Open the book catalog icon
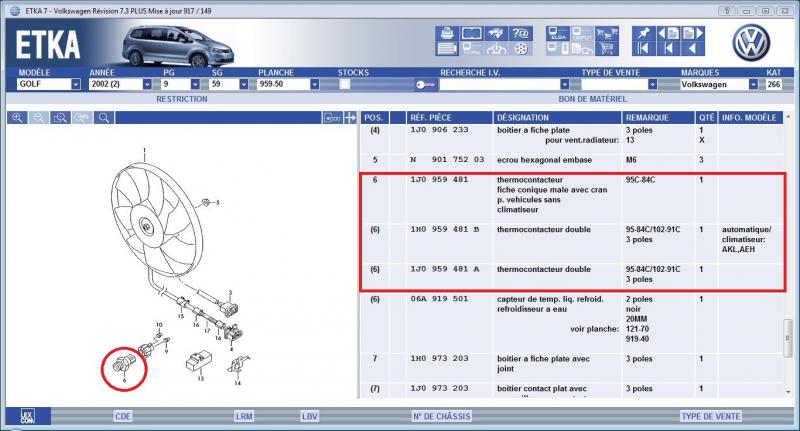This screenshot has height=431, width=800. tap(471, 33)
